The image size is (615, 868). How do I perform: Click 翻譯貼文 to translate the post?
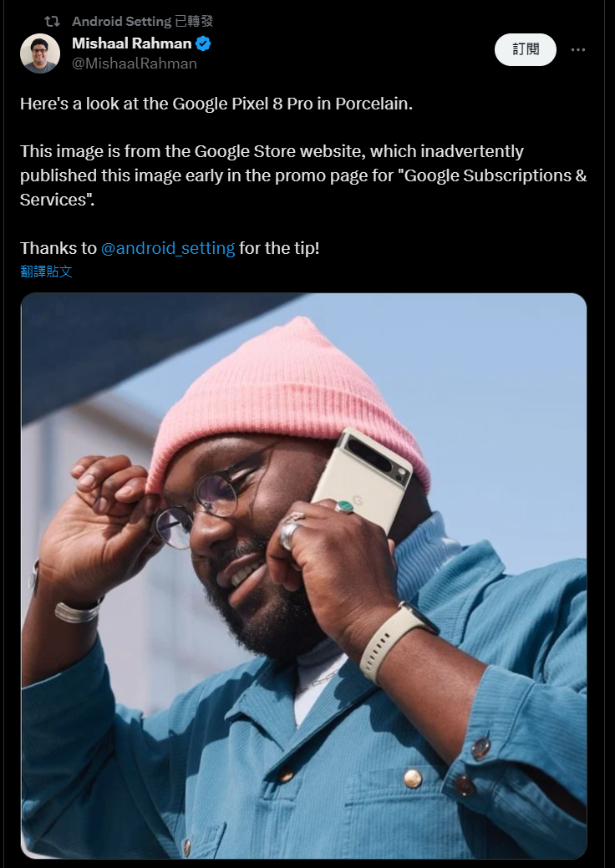point(46,272)
